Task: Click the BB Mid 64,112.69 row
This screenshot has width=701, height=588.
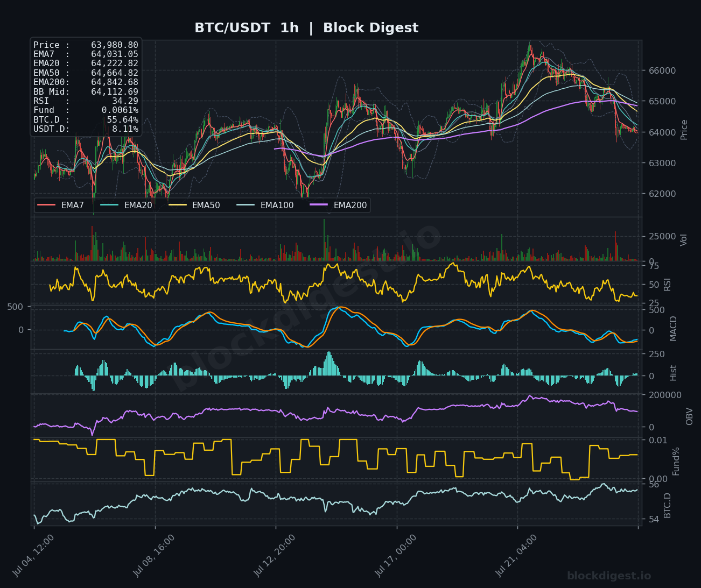Action: [x=86, y=92]
